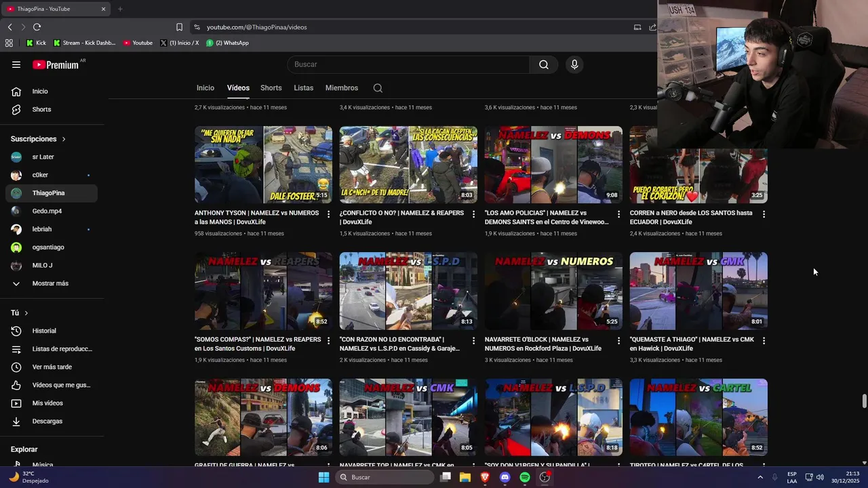Open weather widget showing 32°C Despejado

pyautogui.click(x=29, y=477)
